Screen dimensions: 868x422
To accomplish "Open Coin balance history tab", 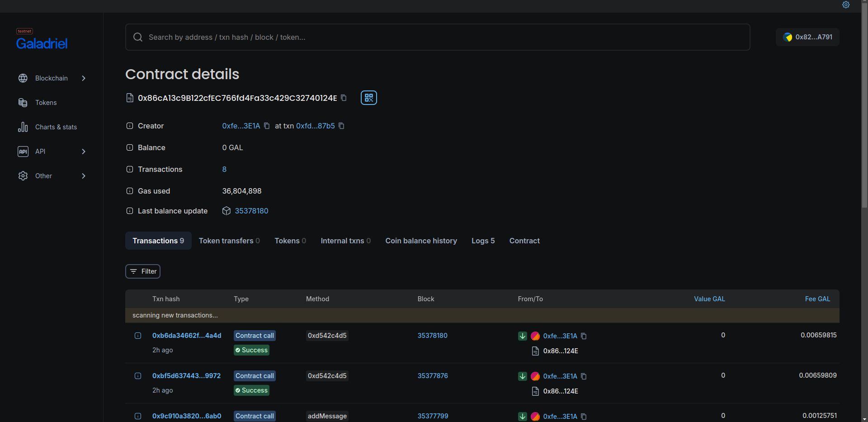I will coord(421,241).
